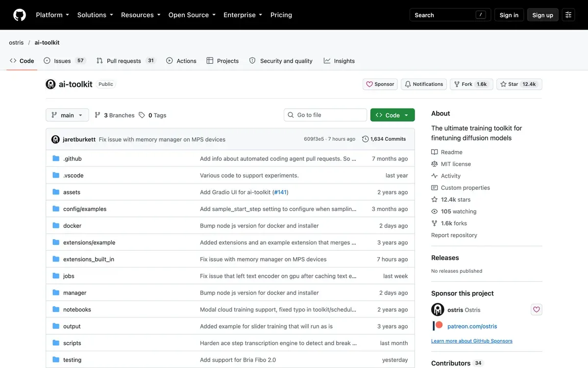The height and width of the screenshot is (368, 588).
Task: Open Security and quality tab
Action: tap(281, 61)
